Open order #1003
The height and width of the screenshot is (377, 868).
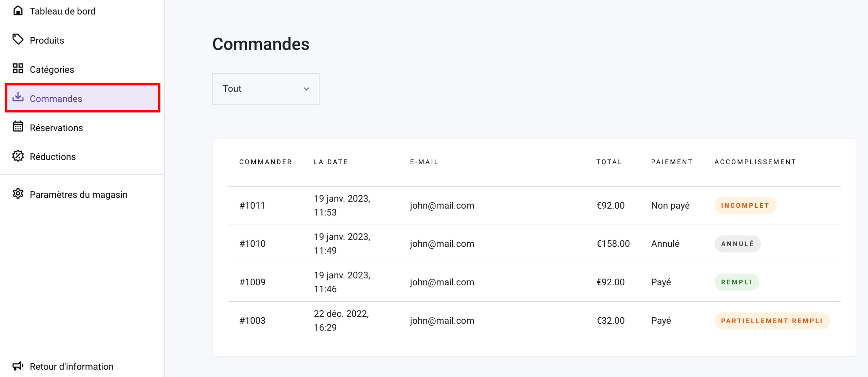coord(252,321)
